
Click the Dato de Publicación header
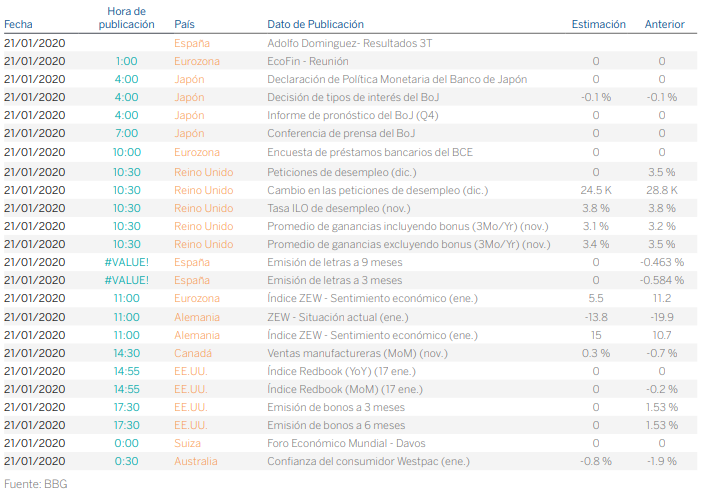(315, 24)
